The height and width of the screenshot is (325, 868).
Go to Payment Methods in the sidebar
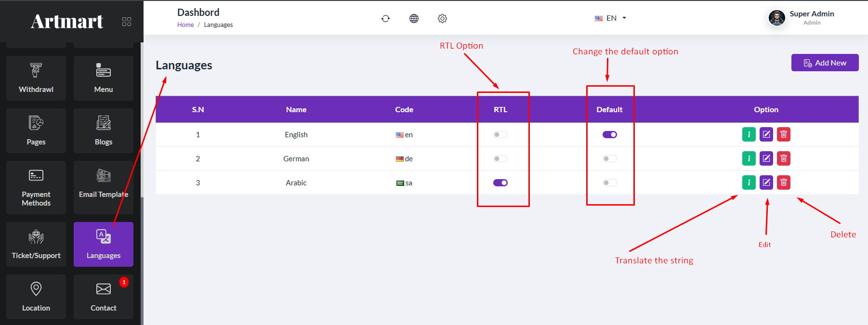(36, 187)
